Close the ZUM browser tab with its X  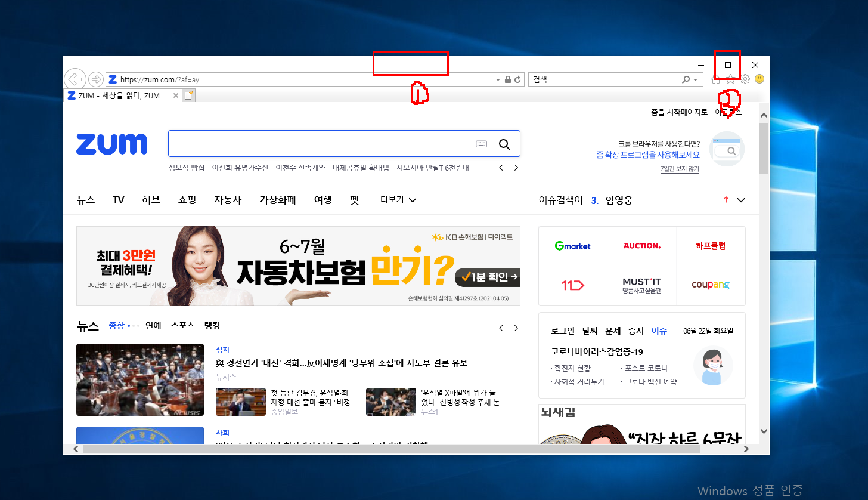coord(175,95)
